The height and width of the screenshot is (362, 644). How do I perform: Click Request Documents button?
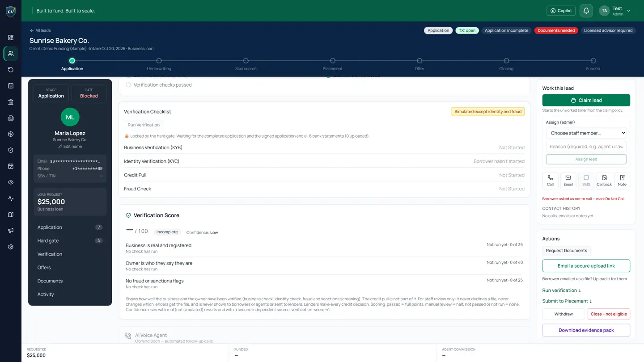567,251
